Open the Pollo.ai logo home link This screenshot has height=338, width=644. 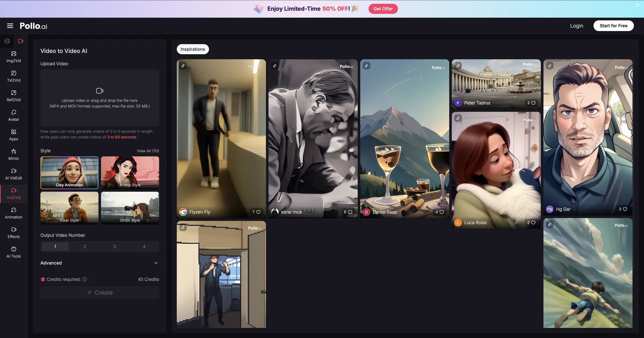click(x=34, y=26)
